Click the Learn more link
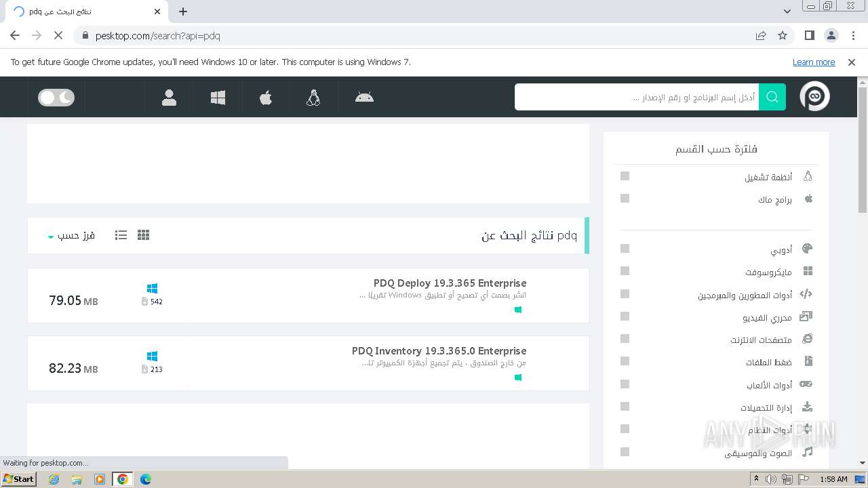Viewport: 868px width, 488px height. (x=814, y=62)
